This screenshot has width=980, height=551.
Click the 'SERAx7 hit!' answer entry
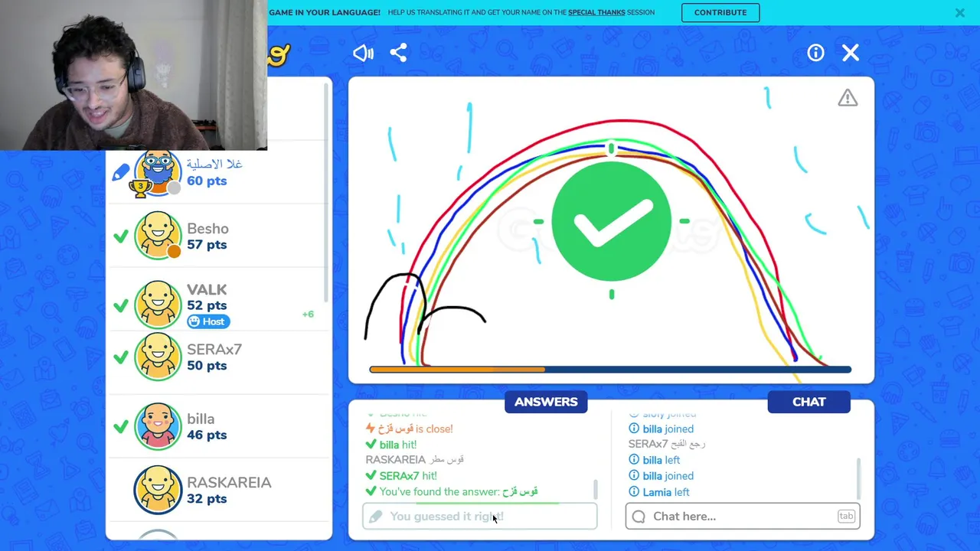pos(401,476)
